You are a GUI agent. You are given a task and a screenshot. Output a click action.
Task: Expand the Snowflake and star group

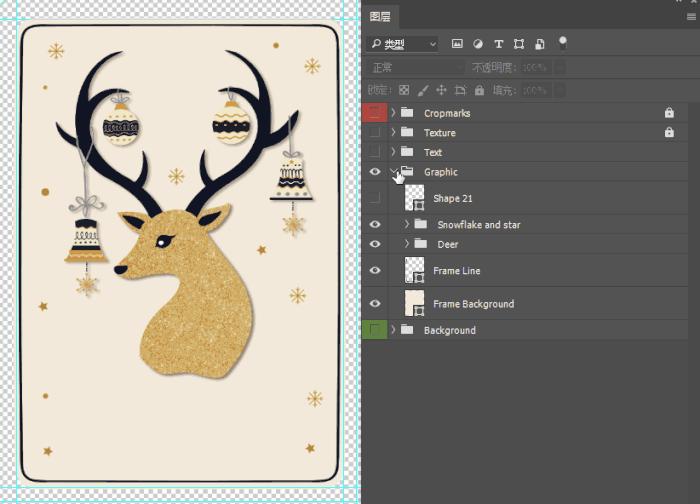pos(406,225)
